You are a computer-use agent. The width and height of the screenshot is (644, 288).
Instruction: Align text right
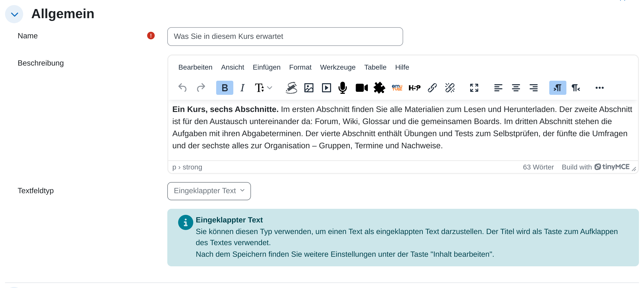pos(534,88)
